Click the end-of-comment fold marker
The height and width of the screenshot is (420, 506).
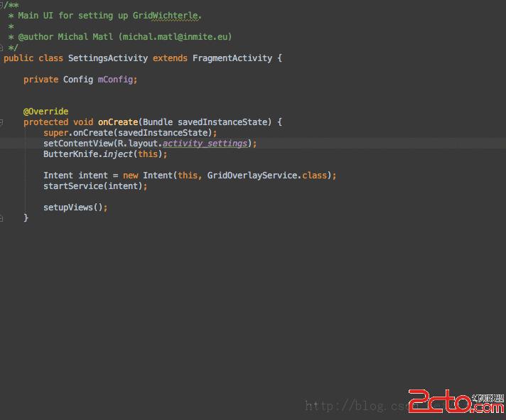[x=1, y=48]
